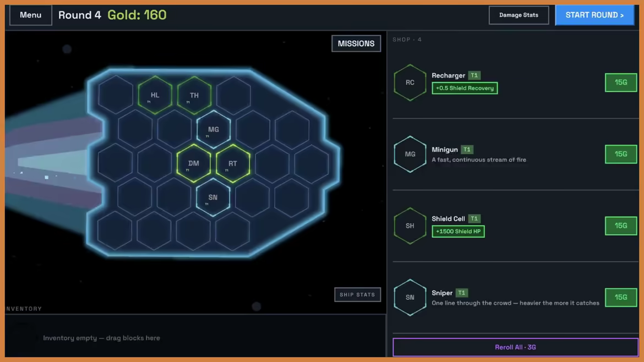
Task: Click the +1500 Shield HP tag
Action: click(x=458, y=232)
